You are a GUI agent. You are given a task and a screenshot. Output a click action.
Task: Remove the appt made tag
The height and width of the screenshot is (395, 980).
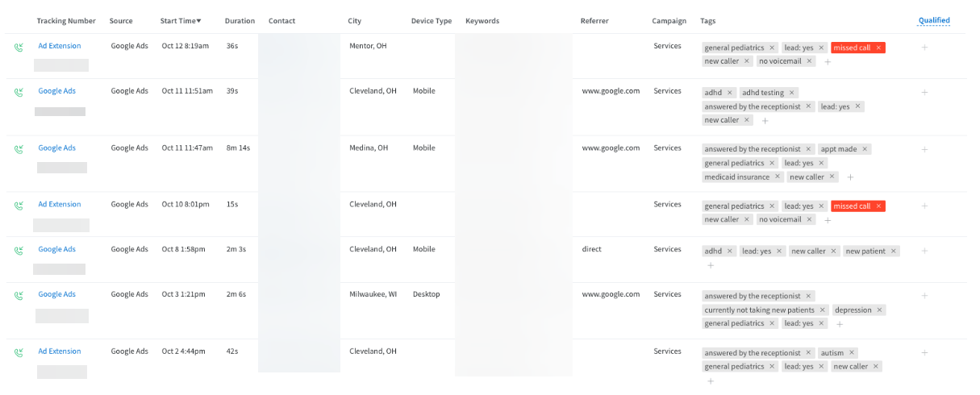pos(865,149)
